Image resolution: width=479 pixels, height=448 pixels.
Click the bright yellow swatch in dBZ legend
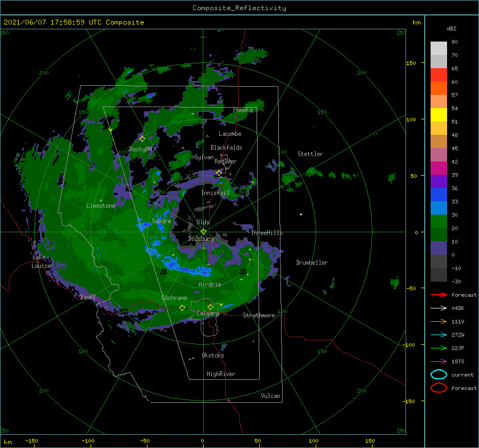(x=439, y=115)
